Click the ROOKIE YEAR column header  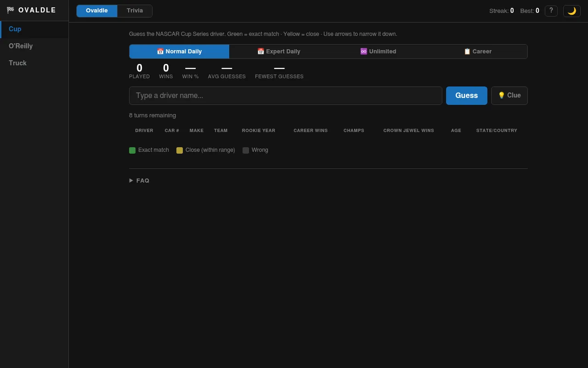(x=259, y=131)
